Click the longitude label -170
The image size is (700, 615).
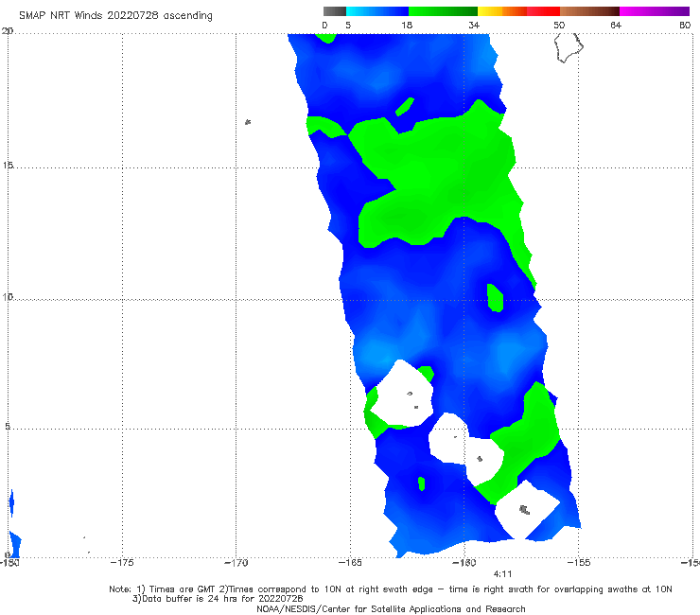click(x=236, y=563)
